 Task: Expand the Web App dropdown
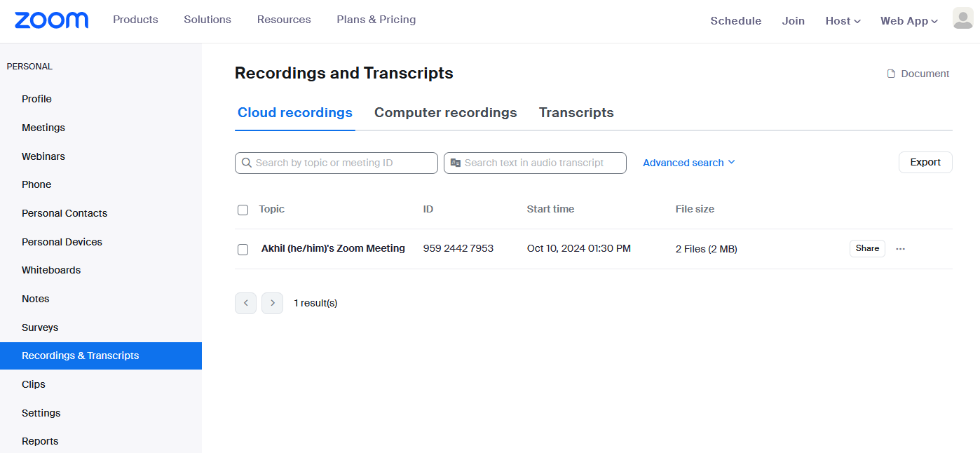point(909,21)
